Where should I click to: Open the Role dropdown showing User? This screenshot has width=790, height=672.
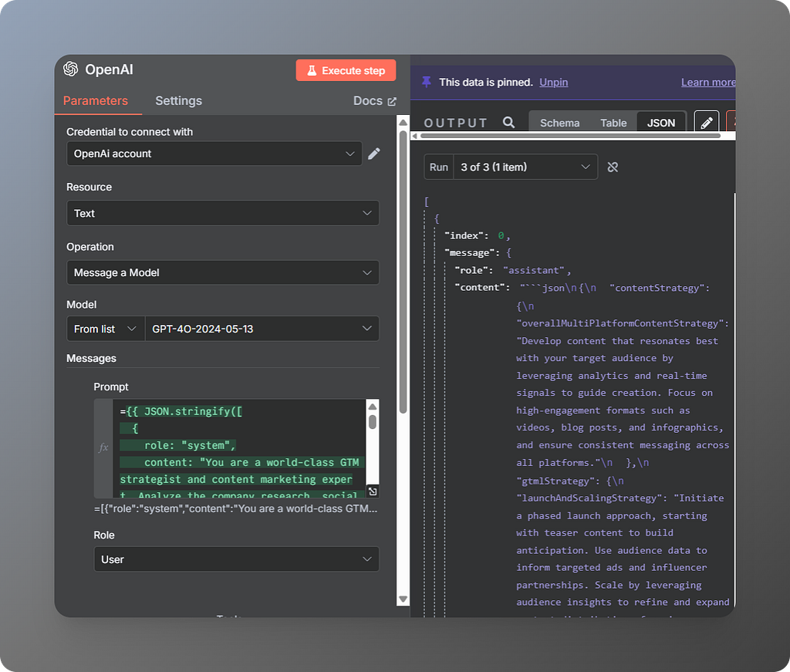pos(236,559)
